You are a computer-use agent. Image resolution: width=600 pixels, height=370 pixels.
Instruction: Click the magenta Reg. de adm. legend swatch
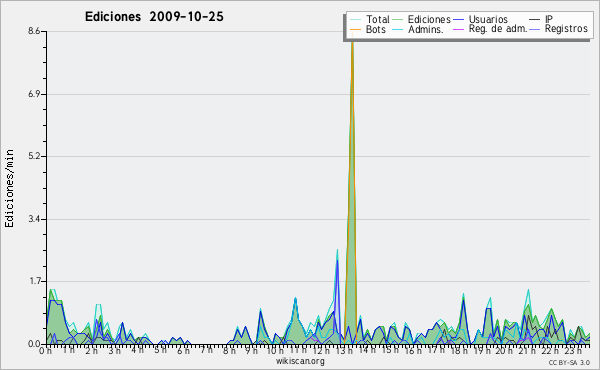(x=458, y=29)
